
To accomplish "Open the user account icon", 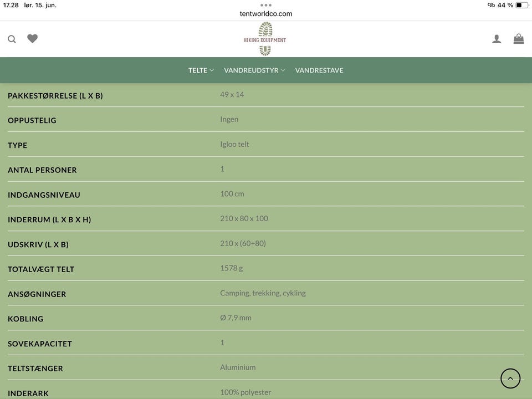I will [x=497, y=39].
